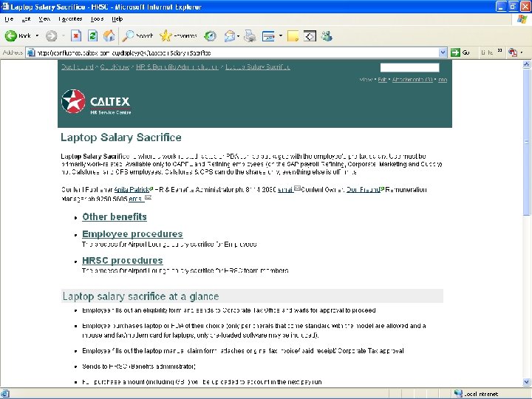Click the IE icon in title bar
The height and width of the screenshot is (399, 532).
click(x=5, y=7)
